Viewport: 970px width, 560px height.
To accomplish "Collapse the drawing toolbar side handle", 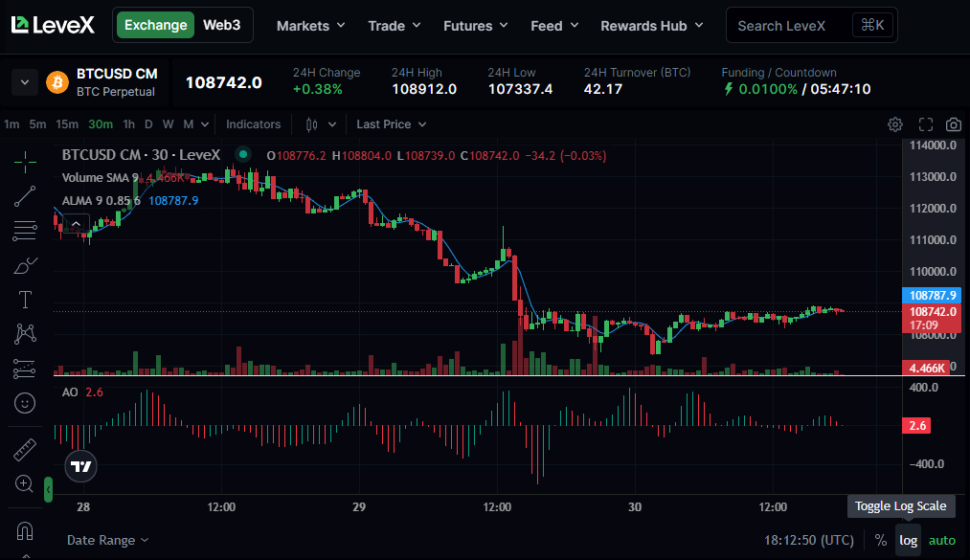I will pyautogui.click(x=48, y=489).
